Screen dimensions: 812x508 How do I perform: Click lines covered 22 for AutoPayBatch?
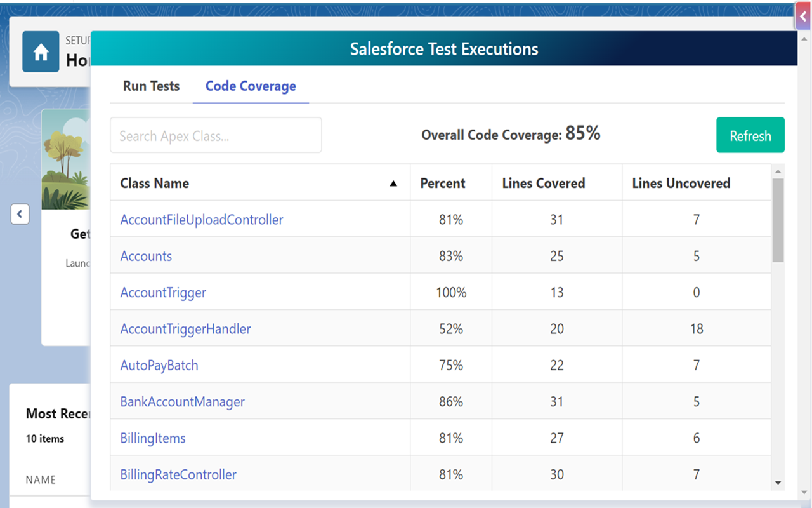(x=557, y=366)
